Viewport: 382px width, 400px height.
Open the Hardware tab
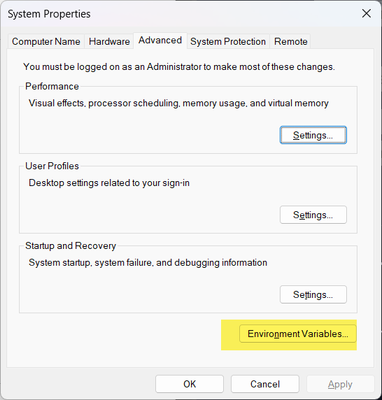tap(109, 42)
